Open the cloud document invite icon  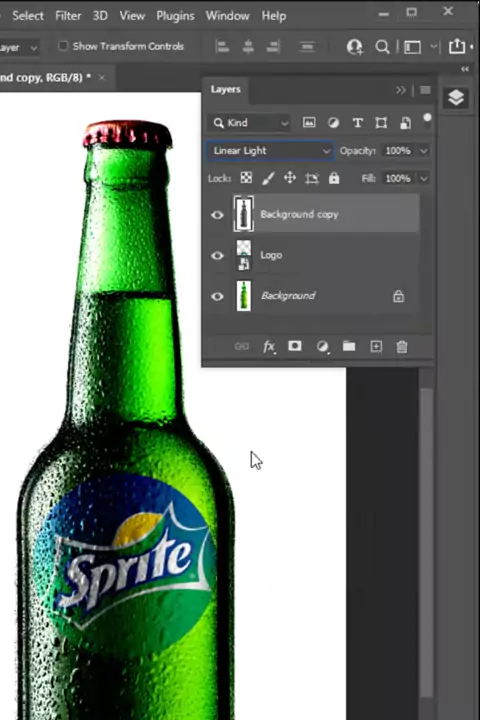coord(354,46)
